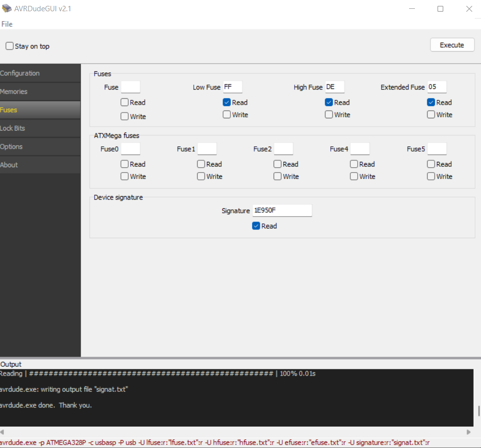Click the Fuse2 input field
The height and width of the screenshot is (448, 481).
(x=283, y=149)
